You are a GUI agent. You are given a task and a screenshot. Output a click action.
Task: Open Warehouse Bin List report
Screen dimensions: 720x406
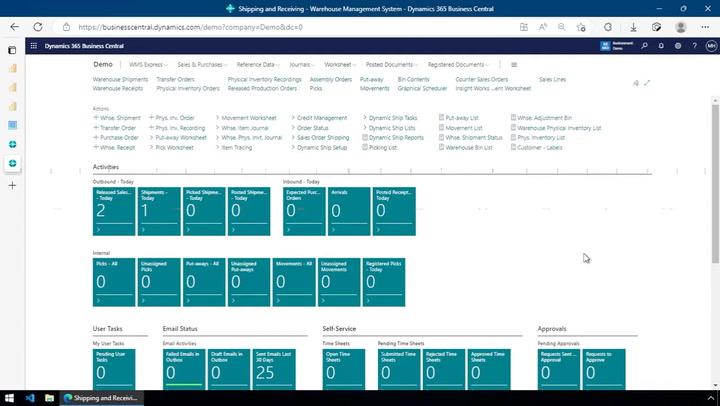[466, 148]
